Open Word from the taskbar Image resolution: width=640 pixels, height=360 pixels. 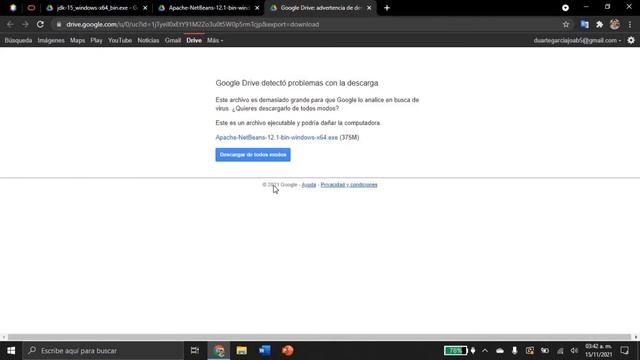coord(264,351)
